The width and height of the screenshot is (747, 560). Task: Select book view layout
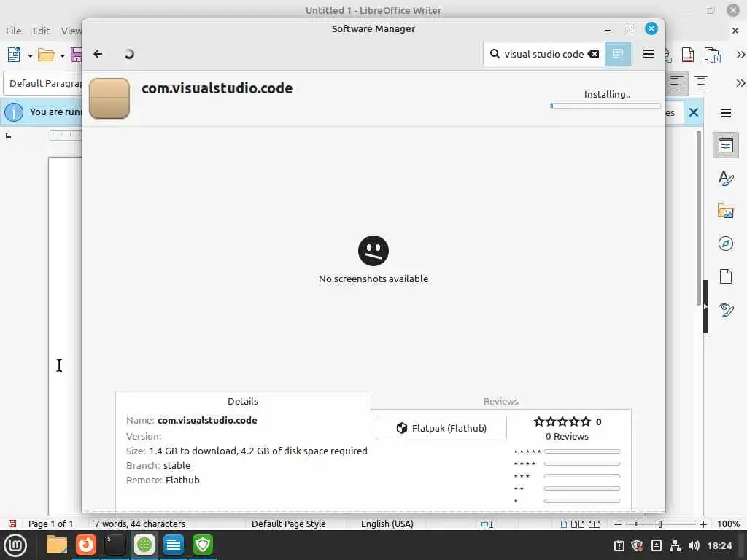[x=595, y=524]
